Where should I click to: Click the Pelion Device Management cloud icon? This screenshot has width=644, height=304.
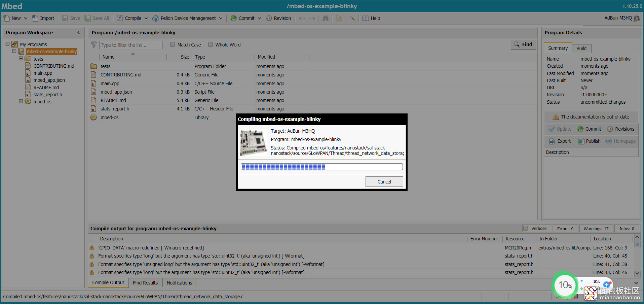pyautogui.click(x=156, y=18)
